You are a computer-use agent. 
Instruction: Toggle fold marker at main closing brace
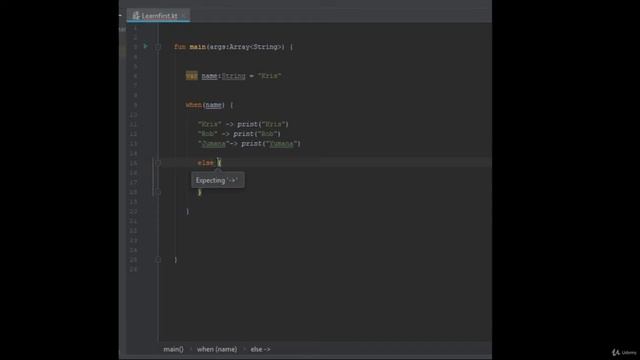(x=158, y=260)
